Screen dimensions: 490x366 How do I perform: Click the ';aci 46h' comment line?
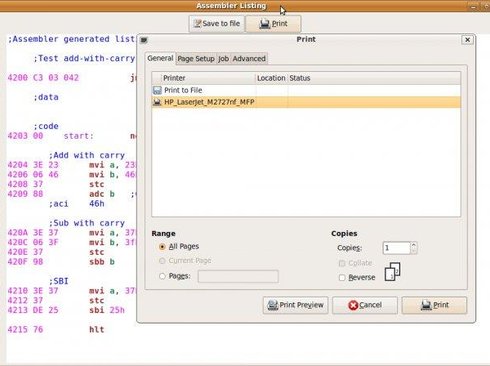77,204
